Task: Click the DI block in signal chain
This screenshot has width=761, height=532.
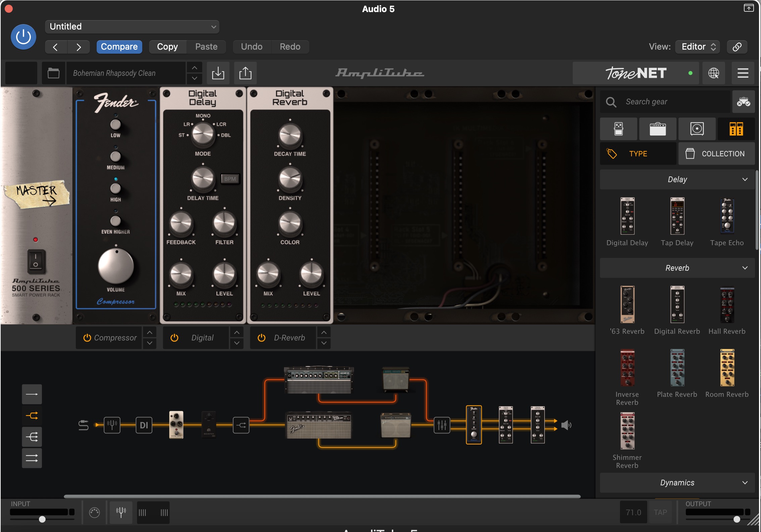Action: 144,425
